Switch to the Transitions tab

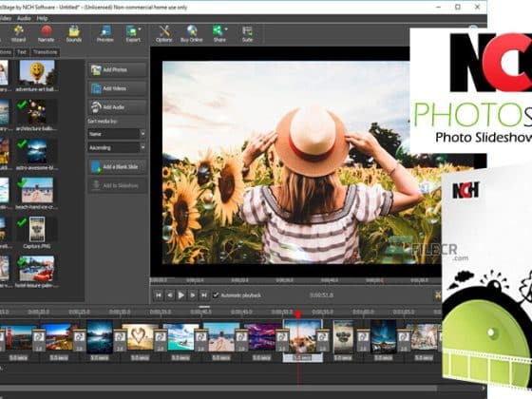tap(46, 52)
